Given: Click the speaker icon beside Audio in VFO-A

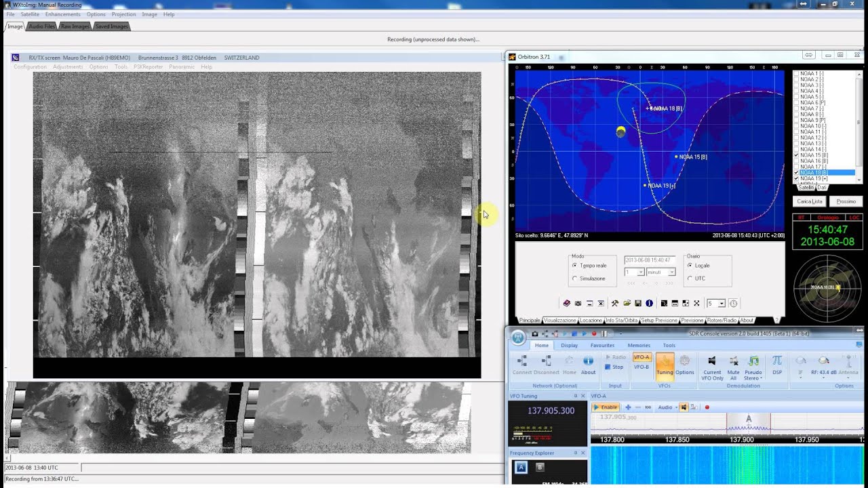Looking at the screenshot, I should coord(684,407).
